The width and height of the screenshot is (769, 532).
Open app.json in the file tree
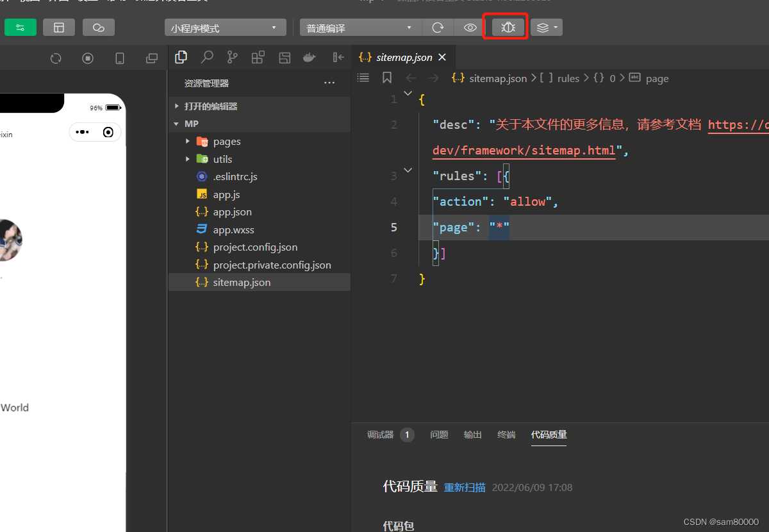click(232, 212)
